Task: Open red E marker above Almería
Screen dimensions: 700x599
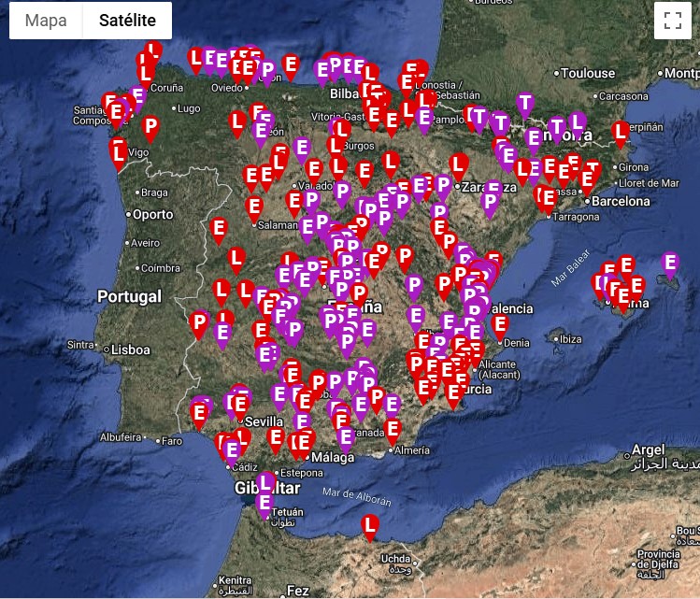Action: (x=393, y=429)
